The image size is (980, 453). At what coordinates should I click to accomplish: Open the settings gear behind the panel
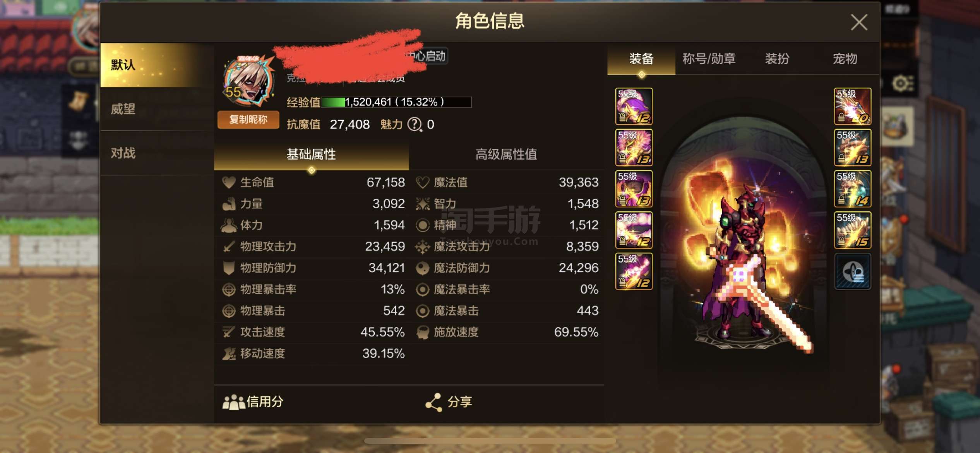[x=903, y=83]
